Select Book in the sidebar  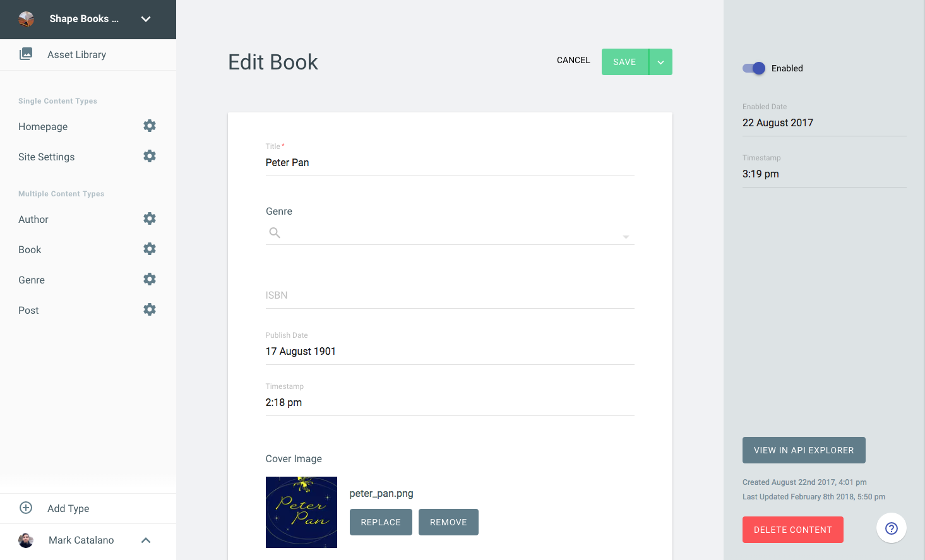[30, 249]
